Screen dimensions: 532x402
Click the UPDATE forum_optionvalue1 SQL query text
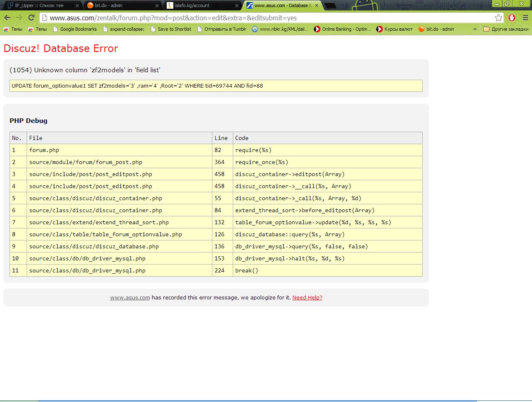(x=137, y=86)
